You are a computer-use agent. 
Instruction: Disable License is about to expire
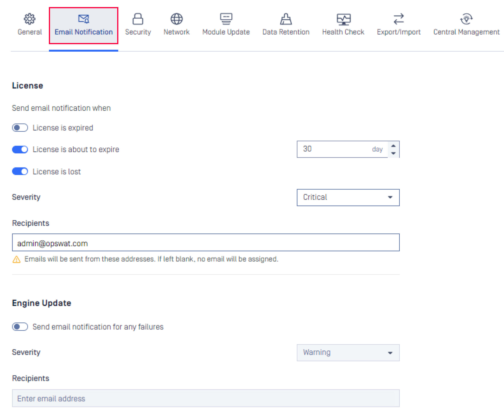coord(20,149)
